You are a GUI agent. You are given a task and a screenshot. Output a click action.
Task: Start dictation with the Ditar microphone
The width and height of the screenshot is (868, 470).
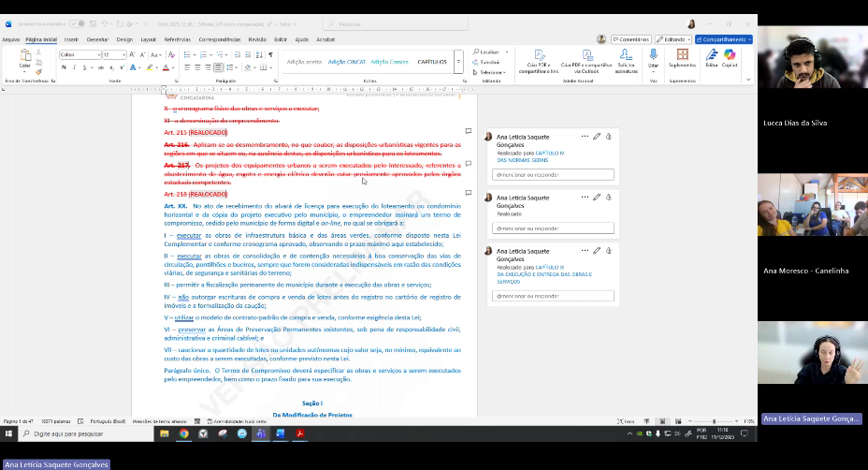click(x=654, y=56)
